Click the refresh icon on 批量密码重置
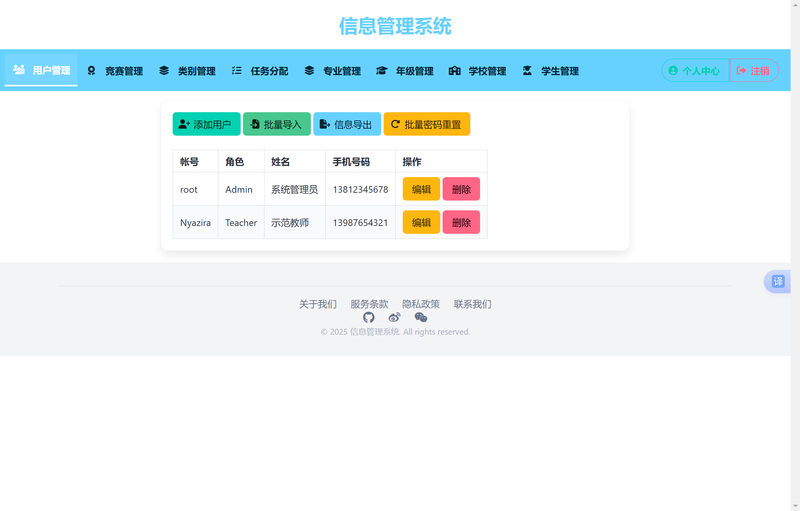Image resolution: width=800 pixels, height=511 pixels. coord(395,124)
